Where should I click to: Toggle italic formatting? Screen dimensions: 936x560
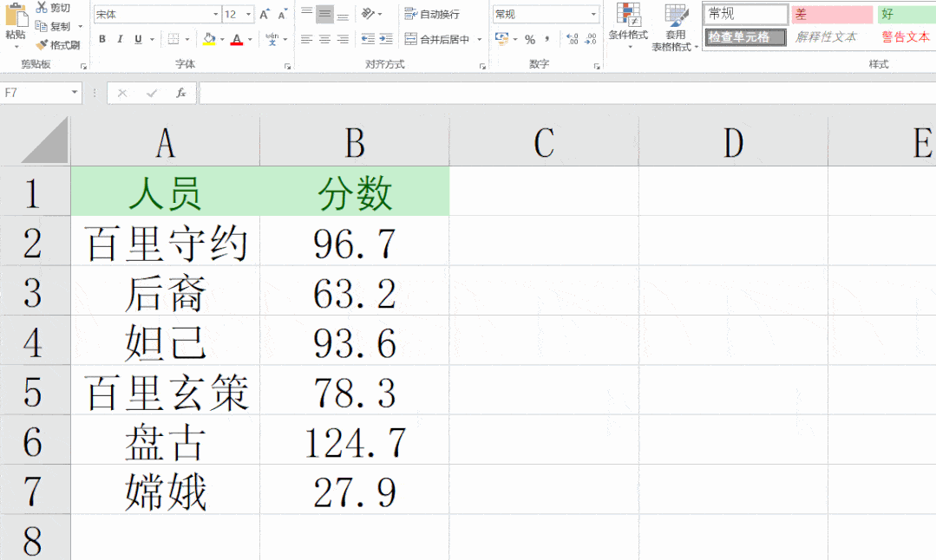point(120,39)
